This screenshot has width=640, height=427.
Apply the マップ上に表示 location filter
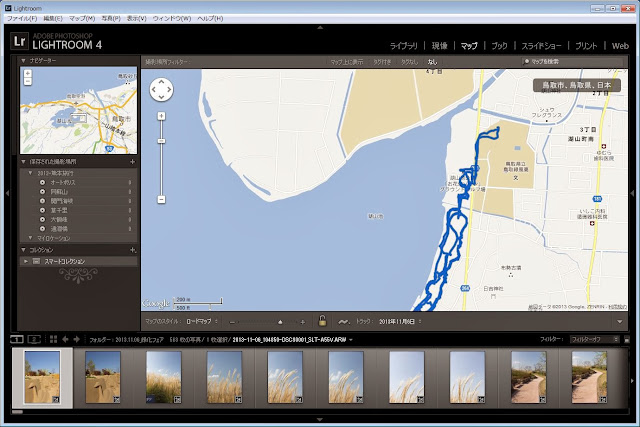coord(347,62)
